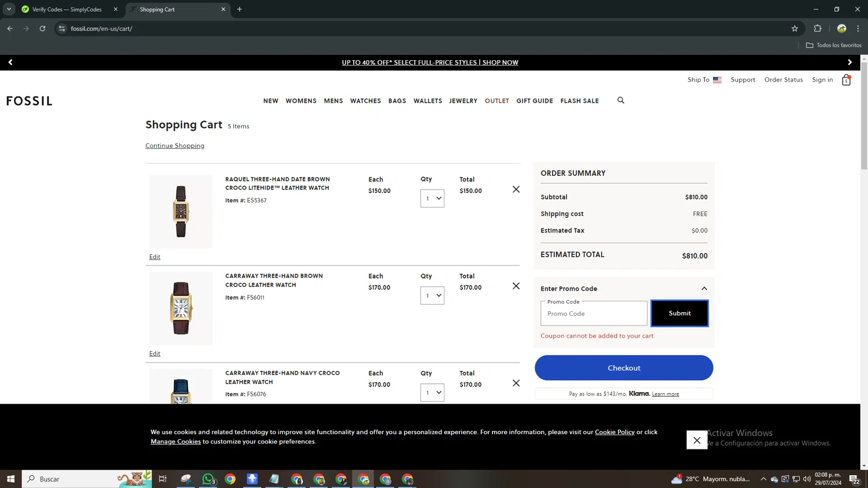Click the Sign in link
The width and height of the screenshot is (868, 488).
pos(822,80)
